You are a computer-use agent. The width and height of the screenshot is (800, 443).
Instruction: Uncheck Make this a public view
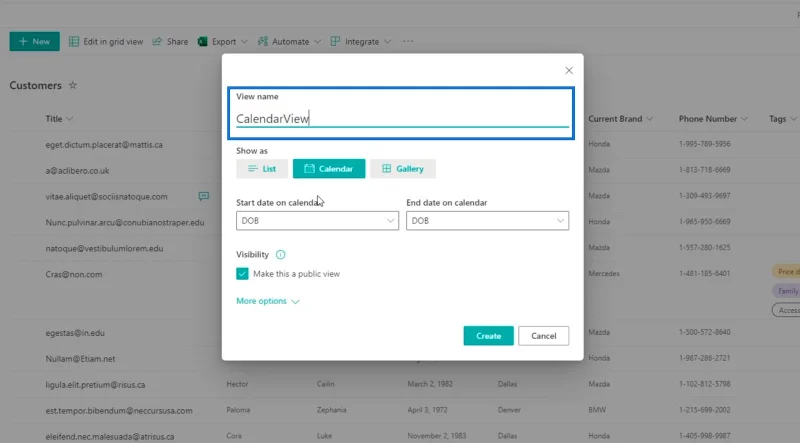pos(242,274)
